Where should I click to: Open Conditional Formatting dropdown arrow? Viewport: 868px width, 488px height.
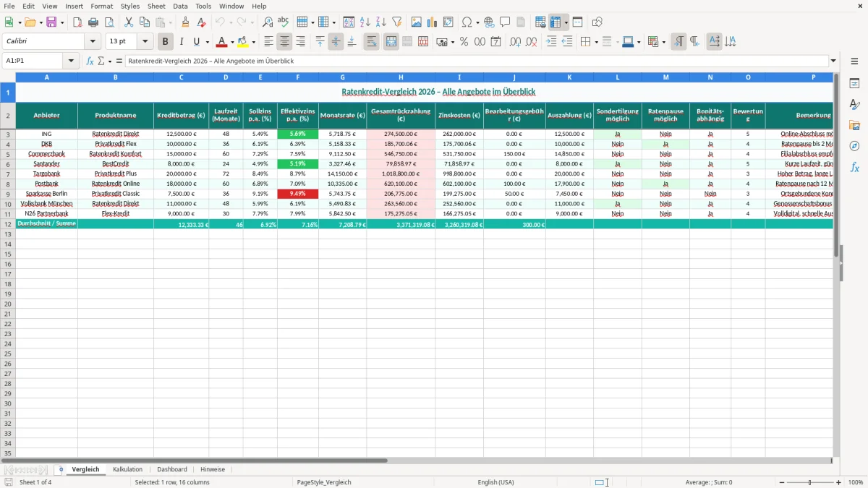tap(663, 42)
